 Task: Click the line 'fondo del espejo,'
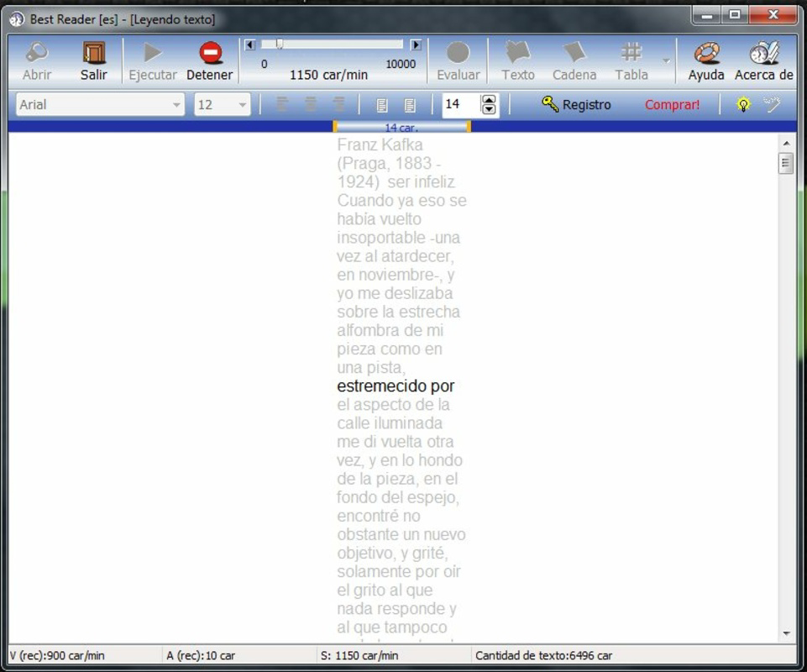click(398, 497)
